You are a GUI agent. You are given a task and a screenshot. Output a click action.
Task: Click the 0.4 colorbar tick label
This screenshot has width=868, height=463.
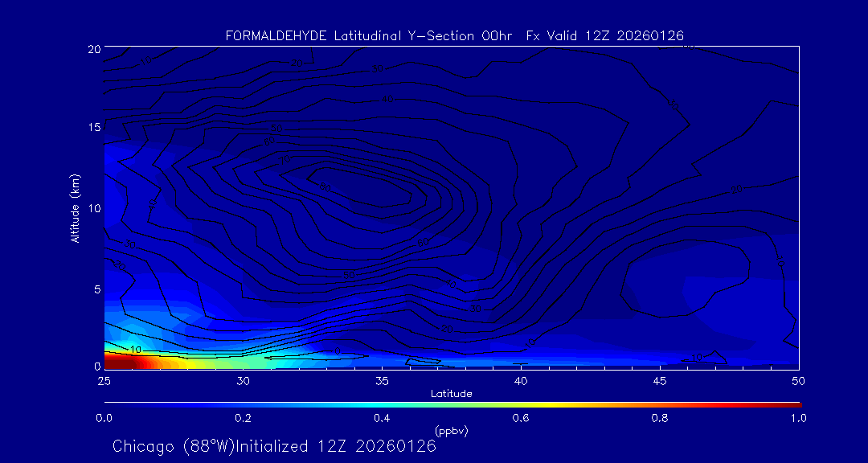pyautogui.click(x=382, y=418)
